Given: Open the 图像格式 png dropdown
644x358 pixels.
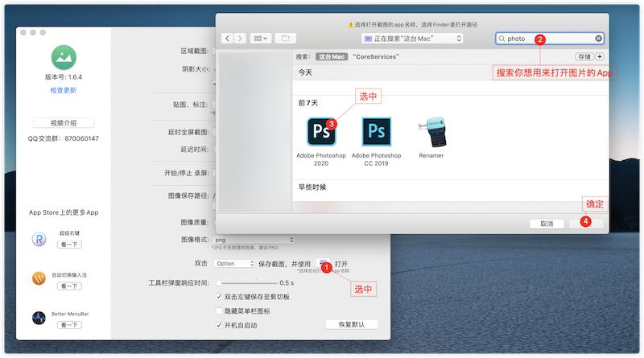Looking at the screenshot, I should pyautogui.click(x=254, y=240).
